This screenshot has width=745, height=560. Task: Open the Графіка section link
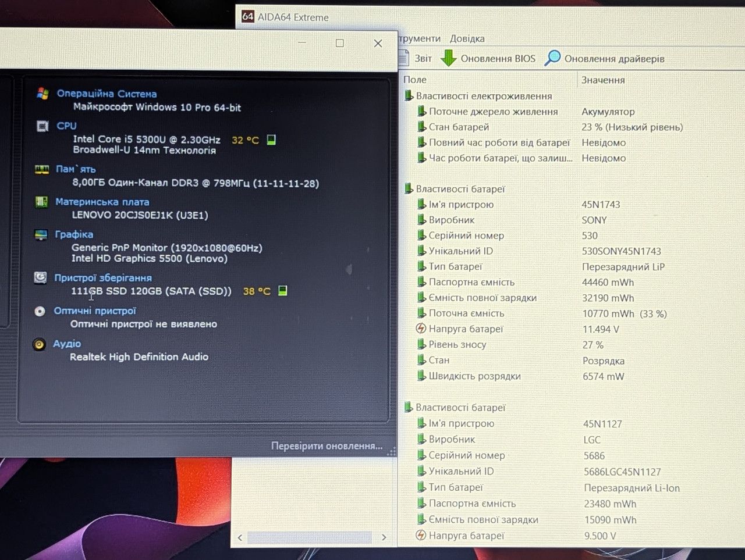74,234
